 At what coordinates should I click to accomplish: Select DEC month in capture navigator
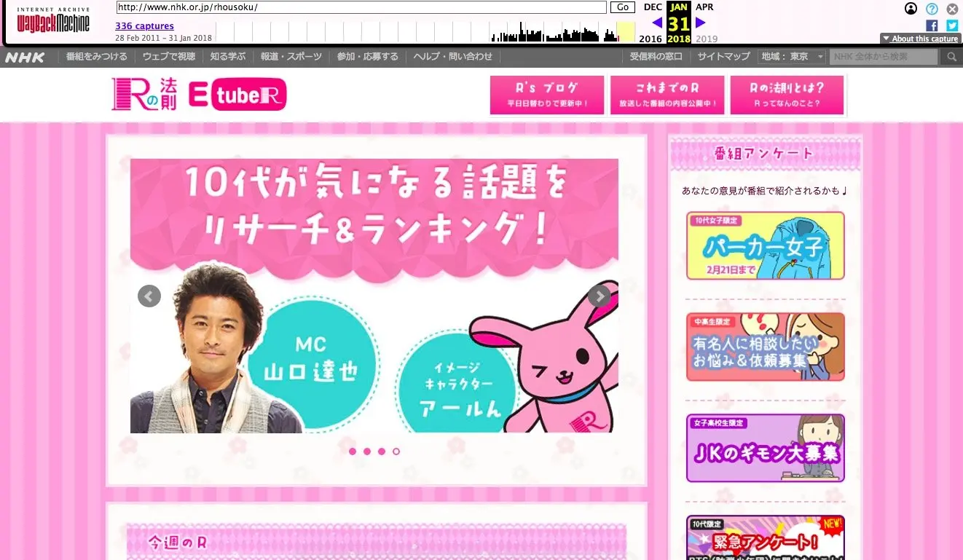coord(653,7)
